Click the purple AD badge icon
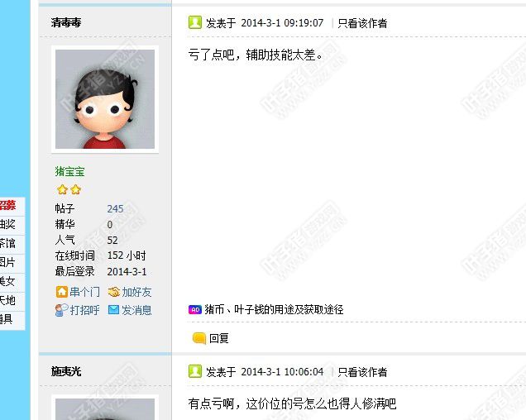The image size is (526, 420). tap(195, 310)
